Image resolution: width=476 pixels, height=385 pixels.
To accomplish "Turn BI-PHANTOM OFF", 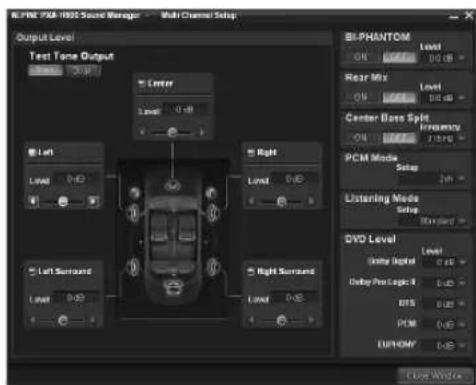I will pos(399,57).
